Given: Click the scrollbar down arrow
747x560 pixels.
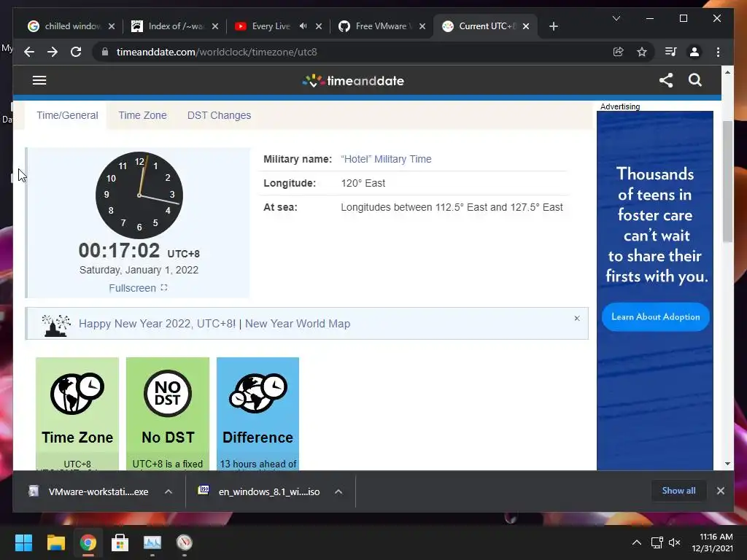Looking at the screenshot, I should [727, 463].
